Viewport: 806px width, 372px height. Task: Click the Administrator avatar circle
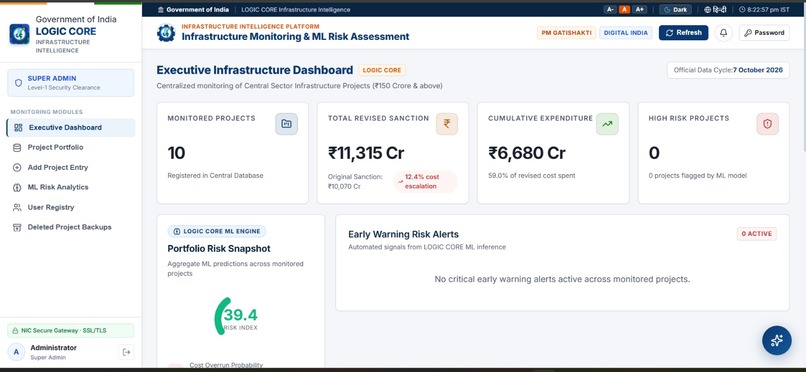[x=16, y=352]
